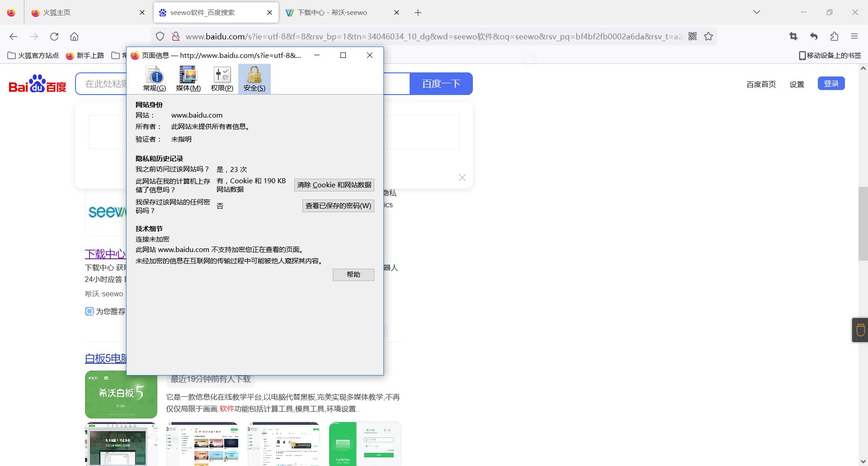Image resolution: width=868 pixels, height=466 pixels.
Task: Select the Security (安全) panel in Page Info
Action: coord(254,79)
